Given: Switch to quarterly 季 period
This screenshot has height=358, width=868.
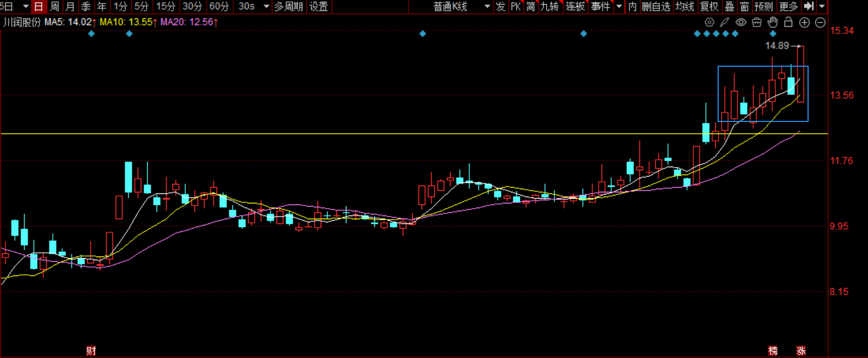Looking at the screenshot, I should [x=86, y=6].
